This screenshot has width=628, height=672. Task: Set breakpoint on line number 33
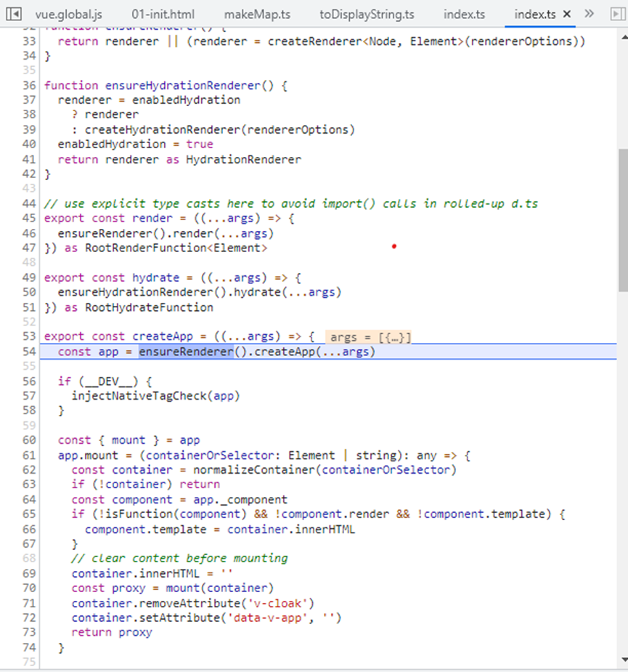29,41
